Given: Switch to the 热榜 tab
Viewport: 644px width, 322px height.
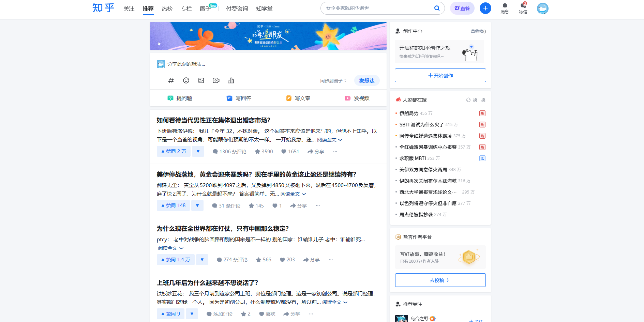Looking at the screenshot, I should point(167,9).
